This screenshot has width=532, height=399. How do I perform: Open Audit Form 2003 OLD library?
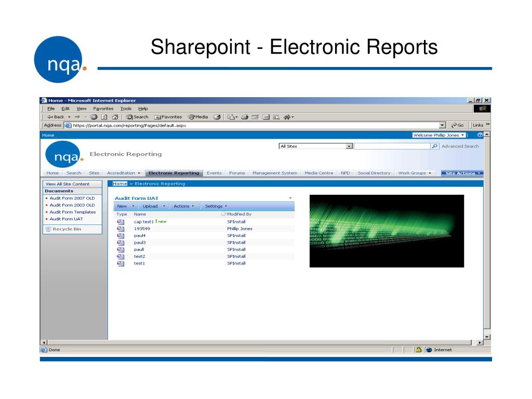pyautogui.click(x=72, y=205)
